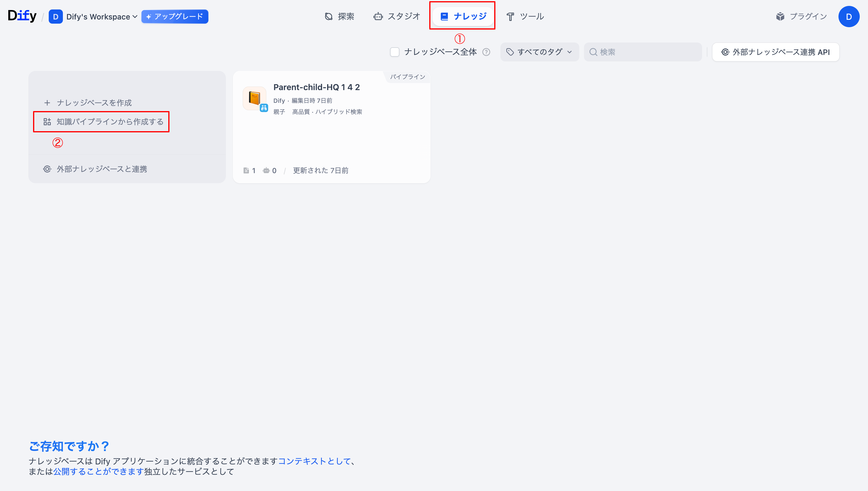Click the help icon next to ナレッジベース全体
Image resolution: width=868 pixels, height=491 pixels.
point(486,52)
